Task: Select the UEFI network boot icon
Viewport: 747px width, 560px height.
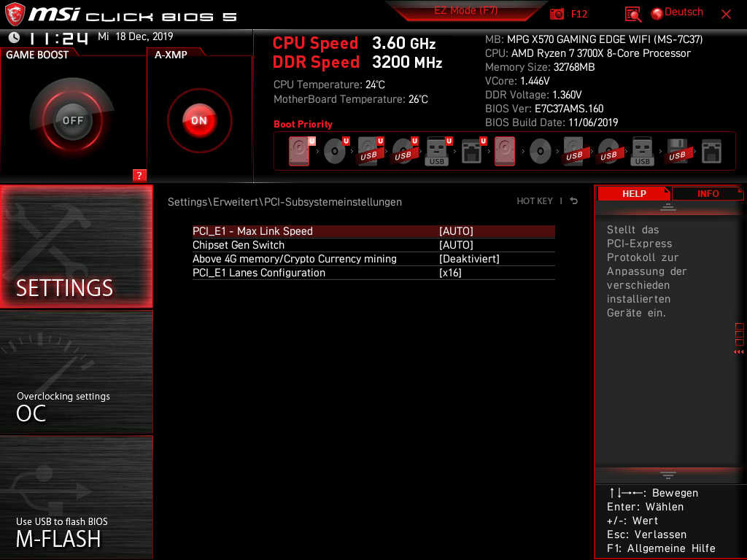Action: tap(473, 152)
